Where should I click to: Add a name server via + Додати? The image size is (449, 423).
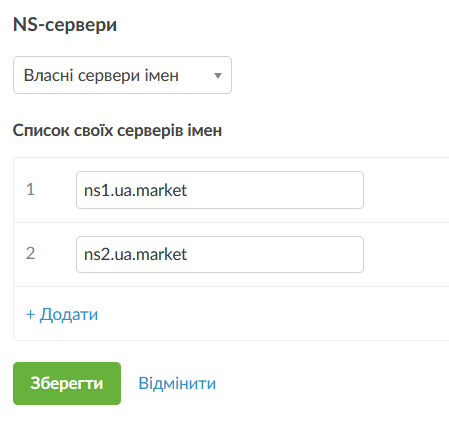pos(62,314)
